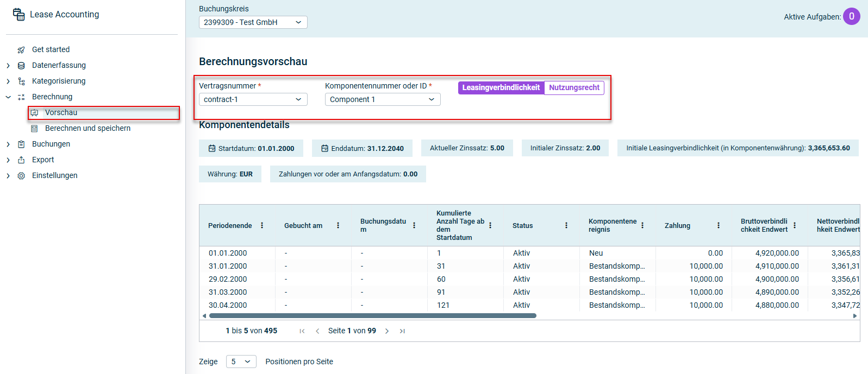
Task: Click the table horizontal scrollbar thumb
Action: point(373,315)
